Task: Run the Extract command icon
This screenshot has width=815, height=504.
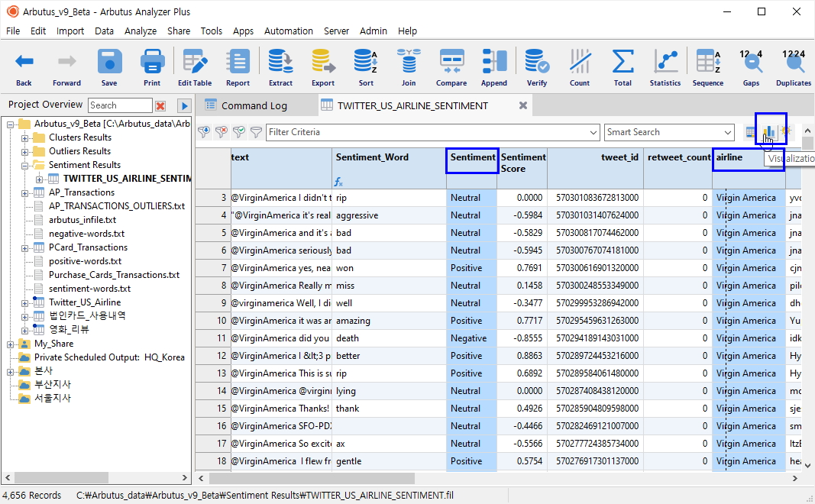Action: [x=280, y=62]
